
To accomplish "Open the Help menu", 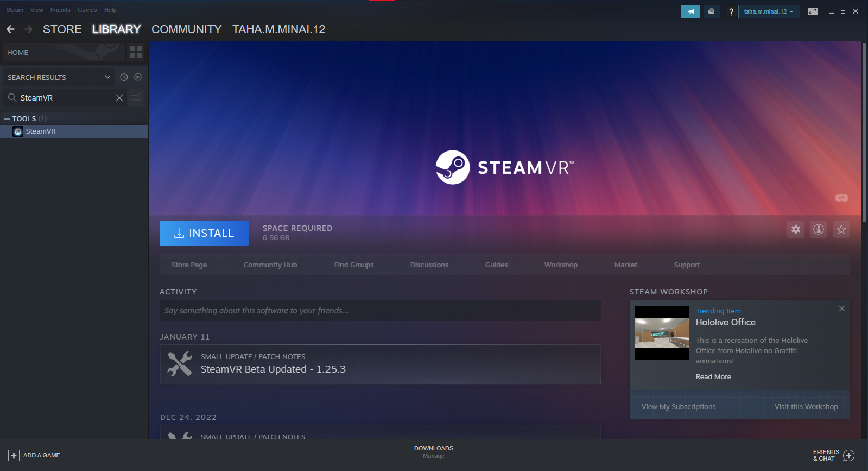I will tap(110, 10).
